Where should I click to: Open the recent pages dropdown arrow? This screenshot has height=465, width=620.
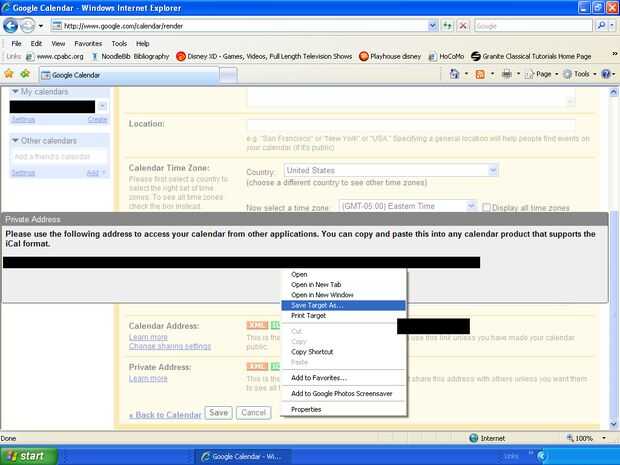pyautogui.click(x=41, y=26)
